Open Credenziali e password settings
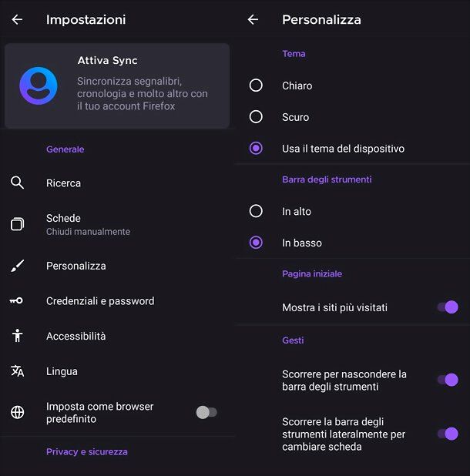The width and height of the screenshot is (470, 476). click(x=117, y=301)
